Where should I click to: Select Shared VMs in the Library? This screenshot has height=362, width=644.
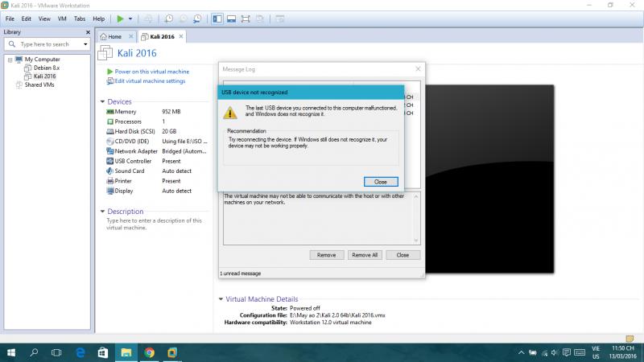tap(39, 85)
